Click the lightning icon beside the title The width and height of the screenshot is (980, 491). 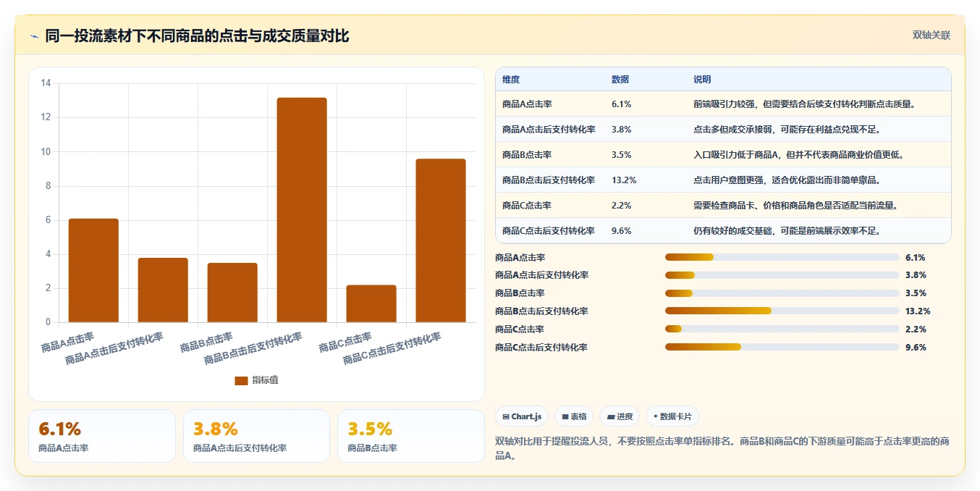[x=35, y=36]
